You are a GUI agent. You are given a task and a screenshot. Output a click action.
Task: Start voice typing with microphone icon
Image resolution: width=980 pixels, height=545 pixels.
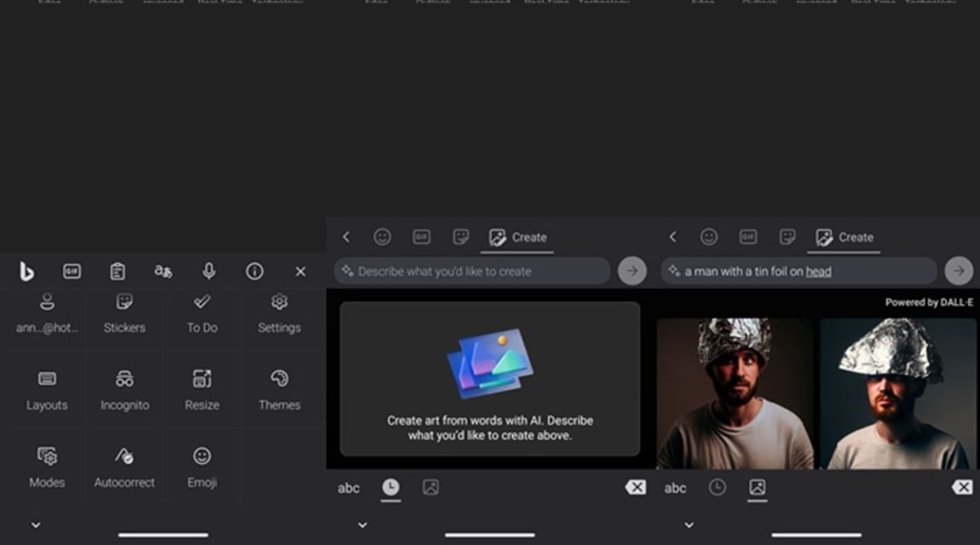[x=209, y=272]
